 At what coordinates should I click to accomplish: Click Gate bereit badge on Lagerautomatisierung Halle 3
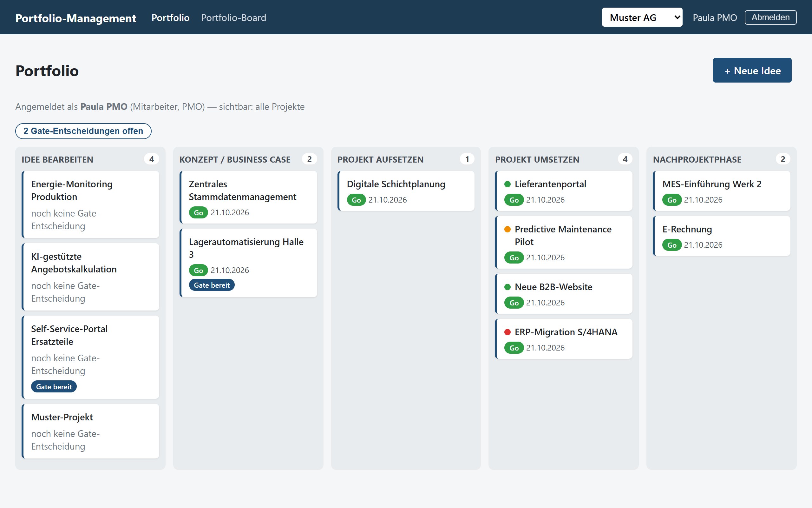pyautogui.click(x=212, y=285)
